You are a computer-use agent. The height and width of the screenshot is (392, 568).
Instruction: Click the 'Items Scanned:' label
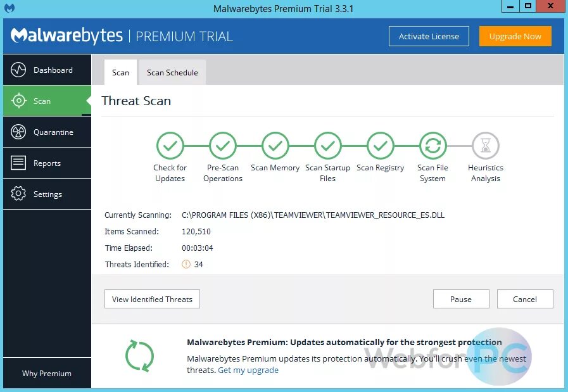click(132, 232)
